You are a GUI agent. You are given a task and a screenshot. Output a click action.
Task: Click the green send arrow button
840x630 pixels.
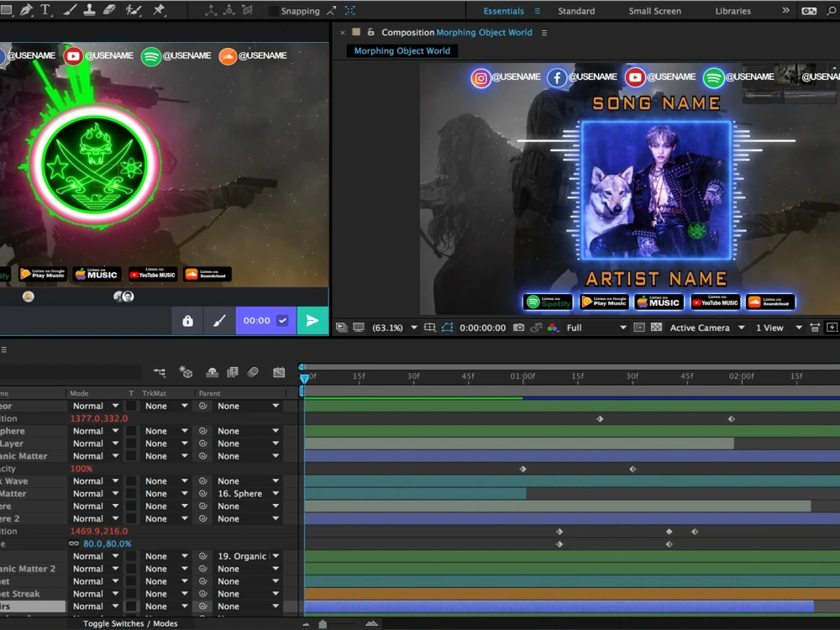(x=312, y=321)
